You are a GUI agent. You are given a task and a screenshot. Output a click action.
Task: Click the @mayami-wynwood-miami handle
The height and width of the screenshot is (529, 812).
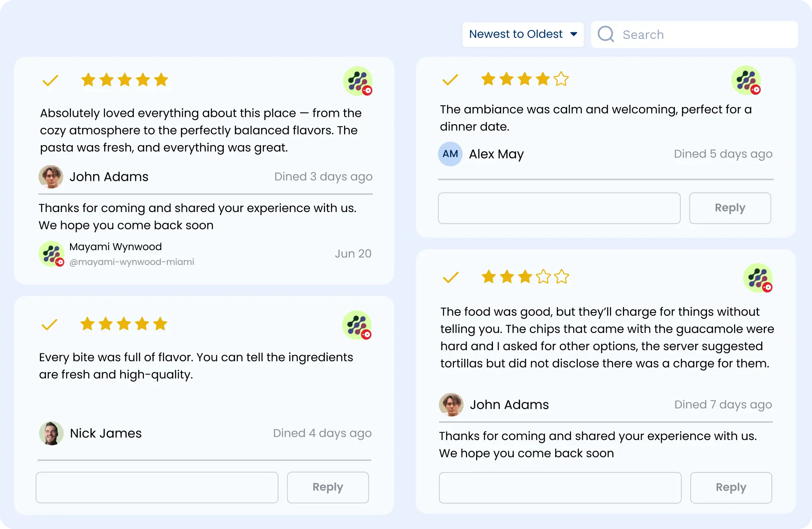coord(132,262)
